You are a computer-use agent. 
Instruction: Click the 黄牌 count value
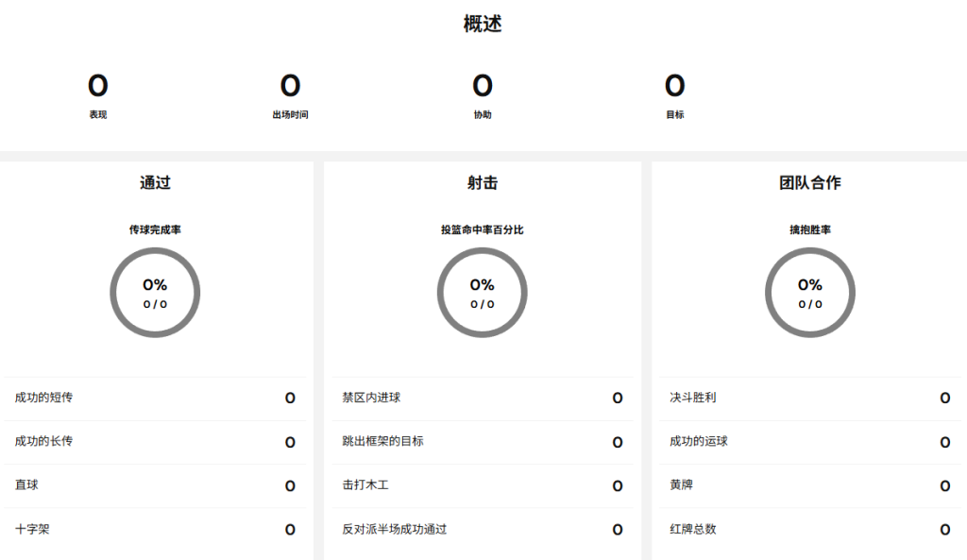pyautogui.click(x=944, y=485)
